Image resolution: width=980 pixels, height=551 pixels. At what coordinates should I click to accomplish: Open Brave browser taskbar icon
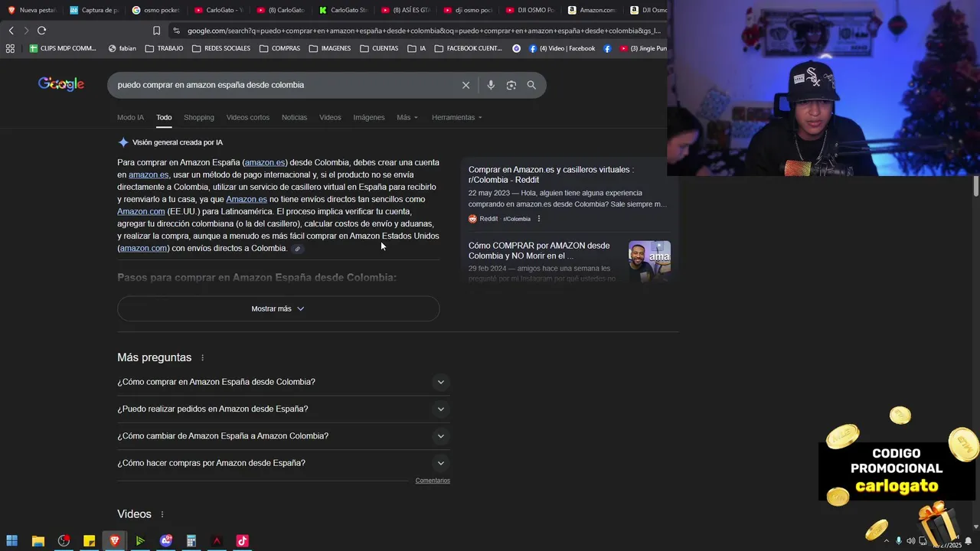click(x=115, y=541)
